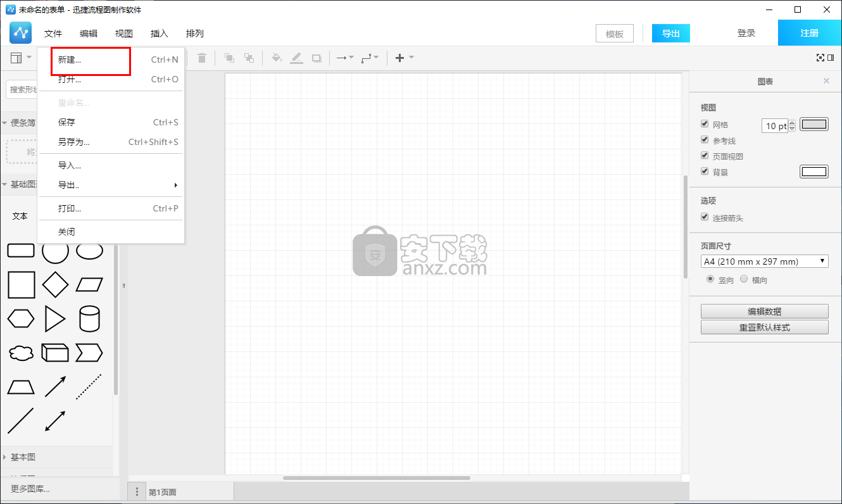
Task: Select the parallelogram shape
Action: [89, 285]
